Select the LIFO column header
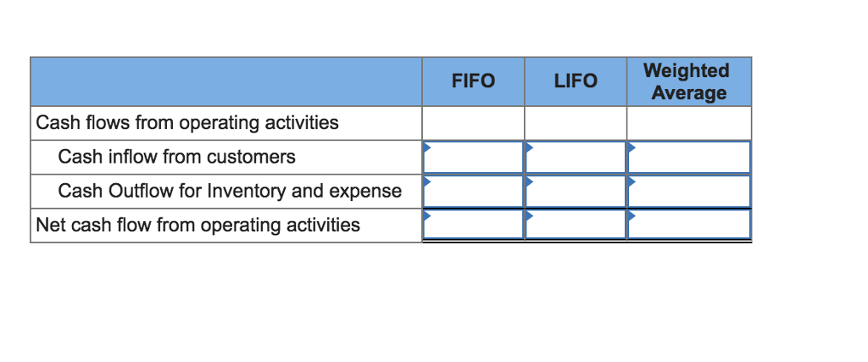 point(576,81)
